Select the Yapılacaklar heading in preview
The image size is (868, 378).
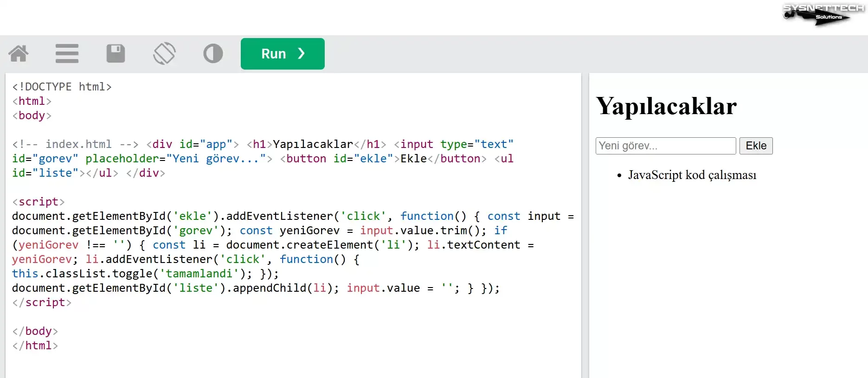pyautogui.click(x=666, y=106)
